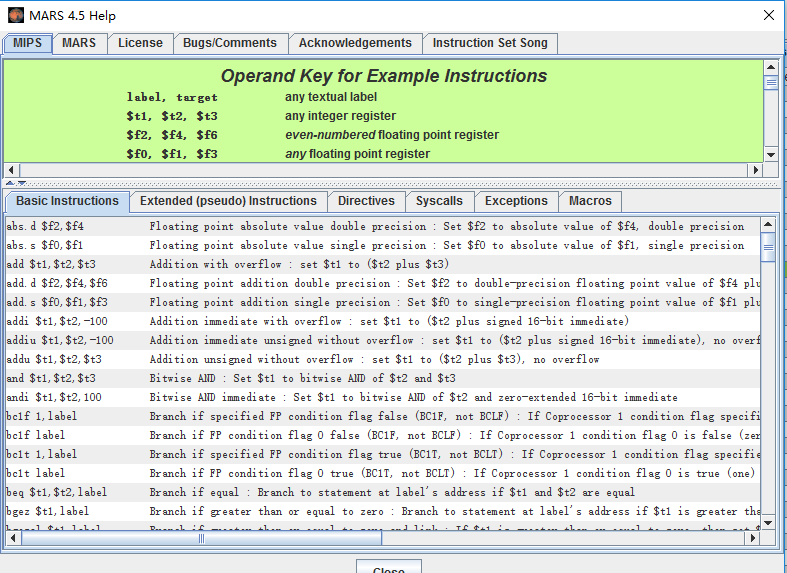Image resolution: width=787 pixels, height=573 pixels.
Task: Click the instruction list horizontal scrollbar thumb
Action: pos(201,538)
